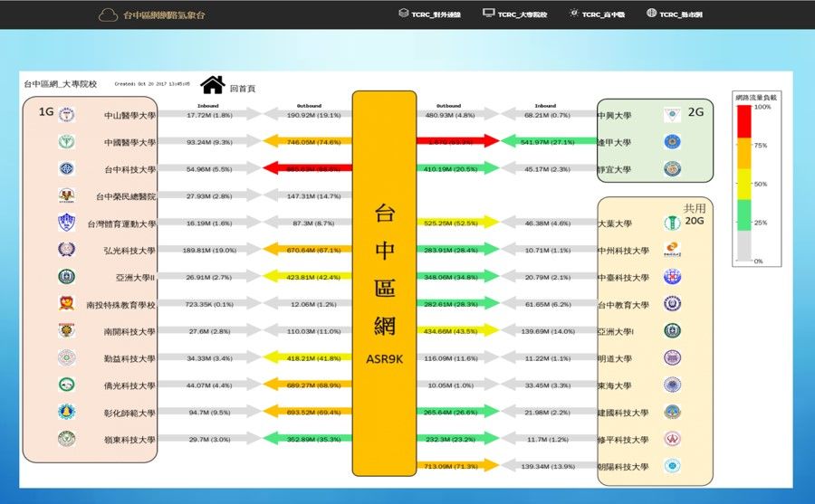Image resolution: width=815 pixels, height=504 pixels.
Task: Click the 525.25M (52.5%) yellow arrow
Action: (x=458, y=223)
